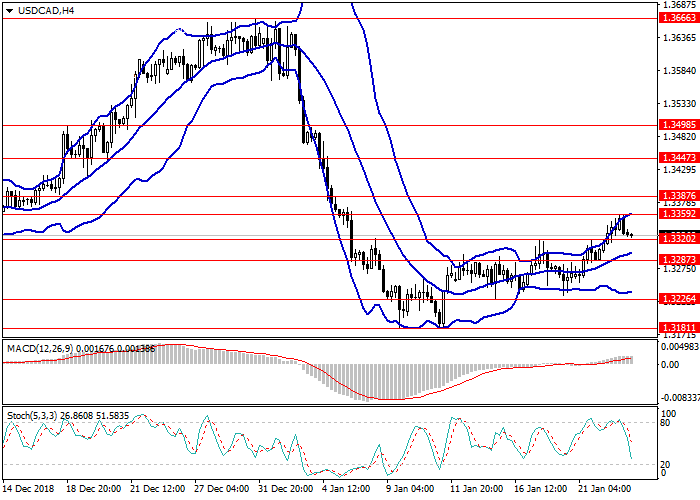Select the 27 Dec 04:00 time label

click(x=222, y=489)
